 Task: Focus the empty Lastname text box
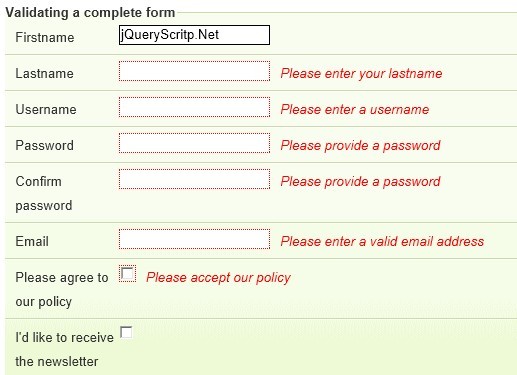[194, 71]
